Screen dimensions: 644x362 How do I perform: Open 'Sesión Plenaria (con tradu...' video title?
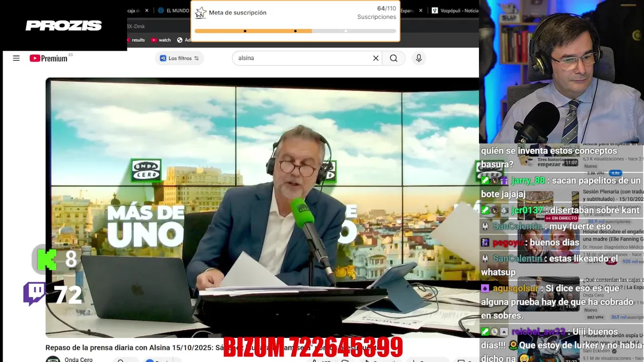point(613,195)
